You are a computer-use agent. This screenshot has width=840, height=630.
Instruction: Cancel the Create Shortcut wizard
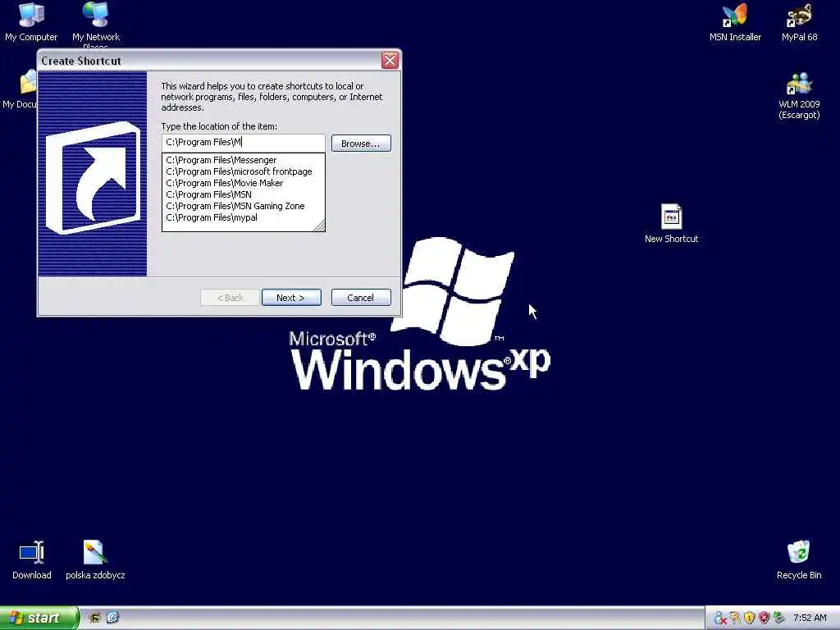361,298
